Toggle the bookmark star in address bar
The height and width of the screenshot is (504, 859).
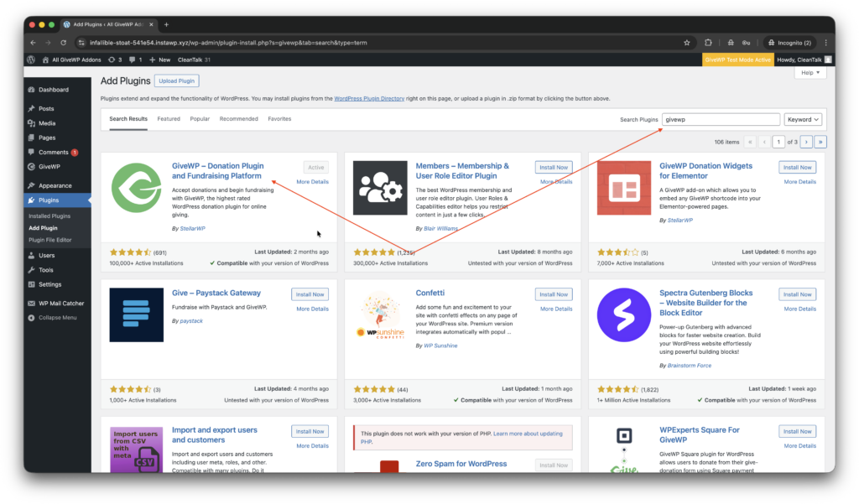pos(686,42)
